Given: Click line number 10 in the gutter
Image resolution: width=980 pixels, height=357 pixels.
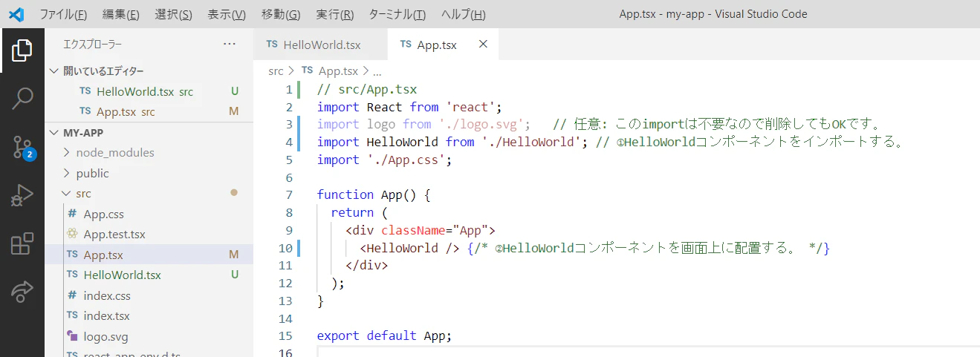Looking at the screenshot, I should click(x=286, y=248).
